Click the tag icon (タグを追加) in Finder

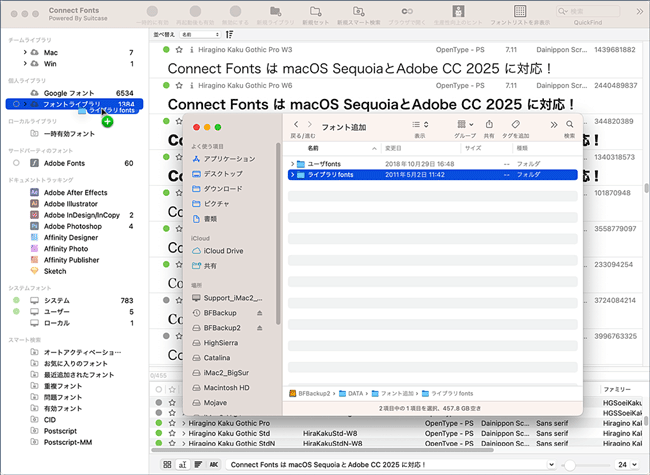pyautogui.click(x=516, y=124)
